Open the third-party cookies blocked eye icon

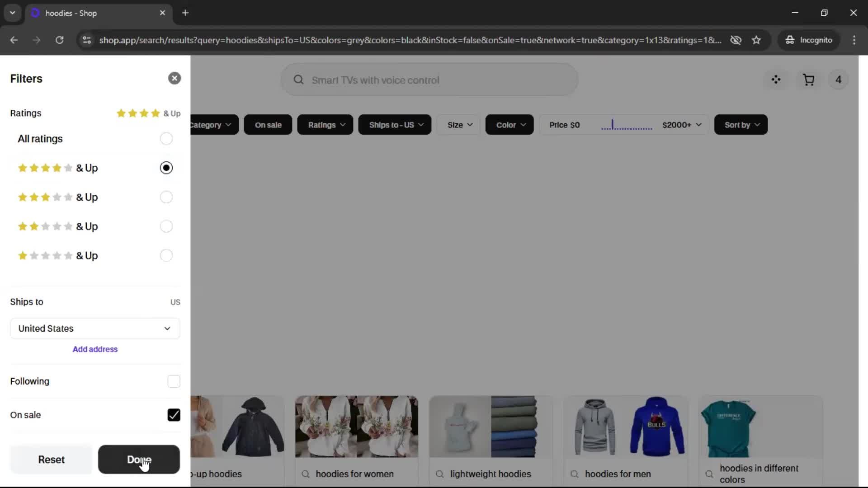(736, 40)
